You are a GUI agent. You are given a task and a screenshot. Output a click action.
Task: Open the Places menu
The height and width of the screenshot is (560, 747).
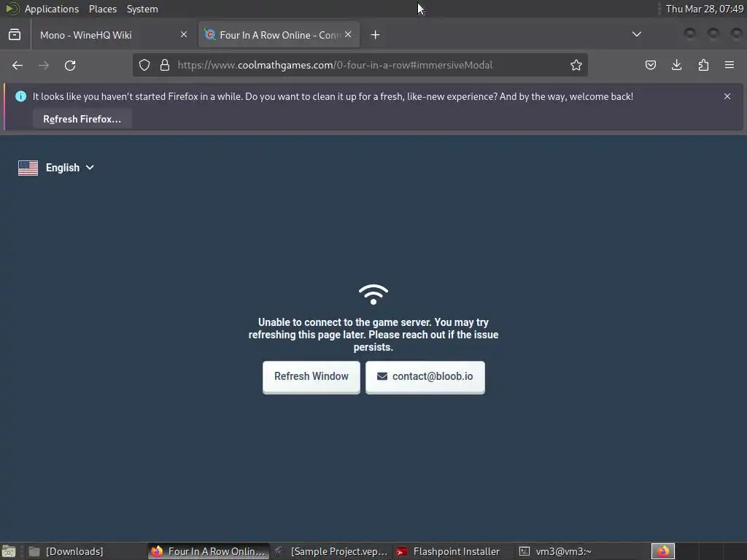coord(102,9)
